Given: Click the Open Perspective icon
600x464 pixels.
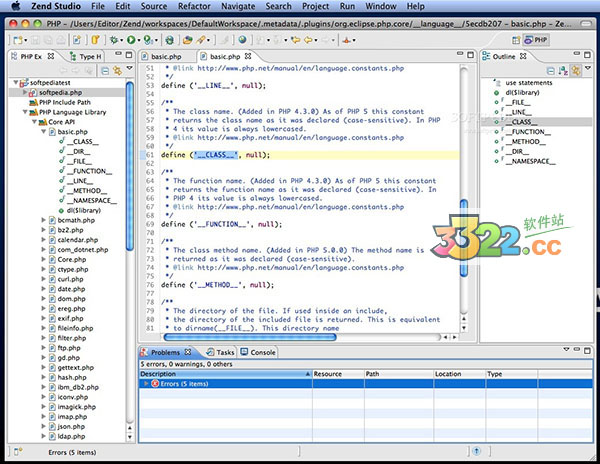Looking at the screenshot, I should 516,40.
